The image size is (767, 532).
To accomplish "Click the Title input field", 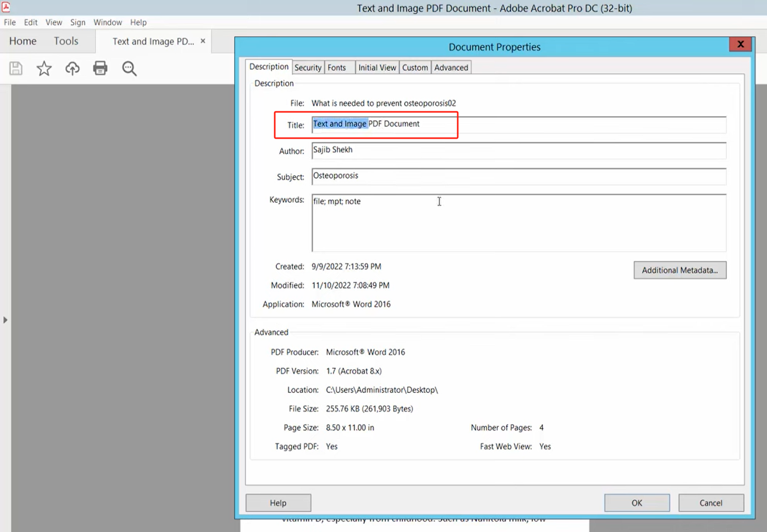I will coord(519,124).
